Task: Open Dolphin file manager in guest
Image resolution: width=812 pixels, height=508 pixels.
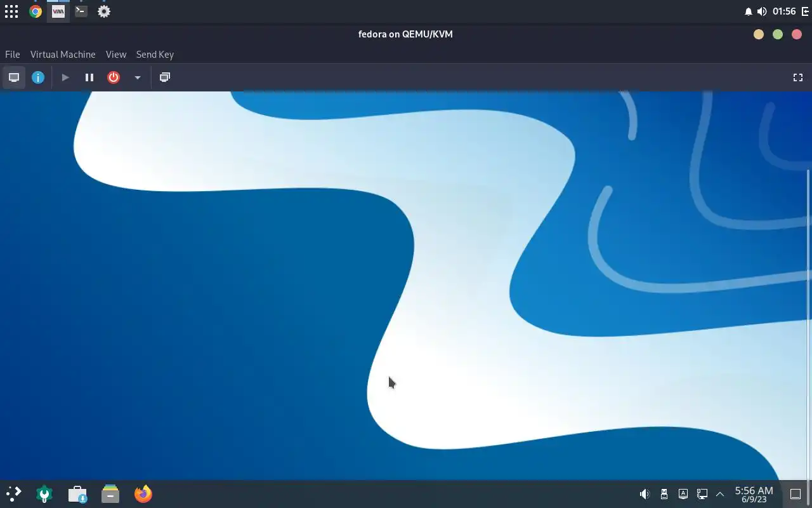Action: pyautogui.click(x=110, y=494)
